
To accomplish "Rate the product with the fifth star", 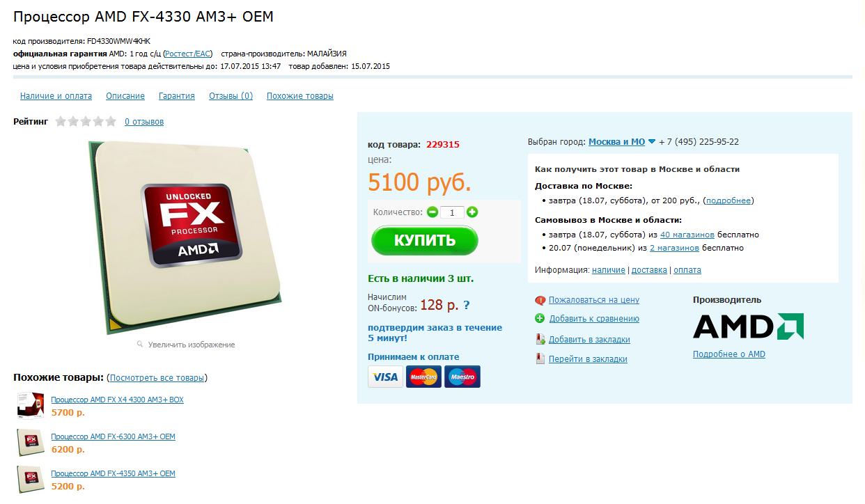I will tap(111, 122).
